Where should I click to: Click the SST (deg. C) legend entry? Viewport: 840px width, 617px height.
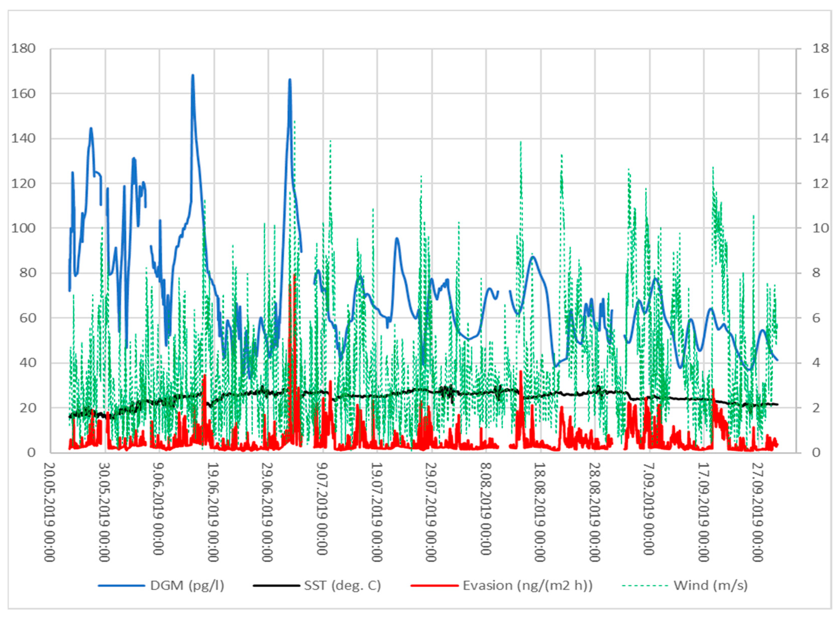click(x=342, y=585)
